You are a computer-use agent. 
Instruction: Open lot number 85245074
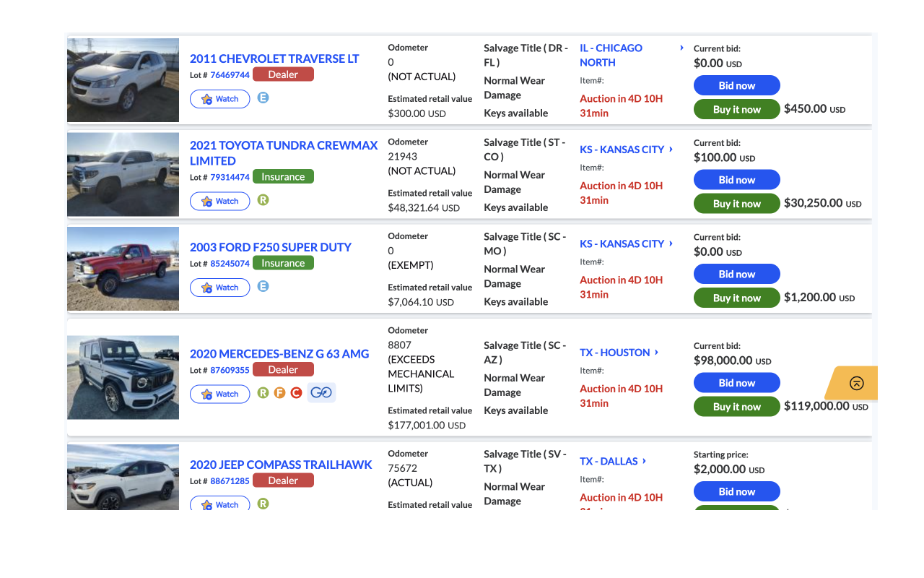(x=230, y=264)
